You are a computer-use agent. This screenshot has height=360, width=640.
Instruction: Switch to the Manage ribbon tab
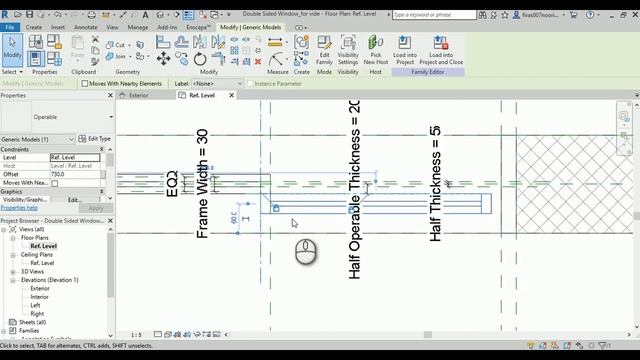point(138,27)
